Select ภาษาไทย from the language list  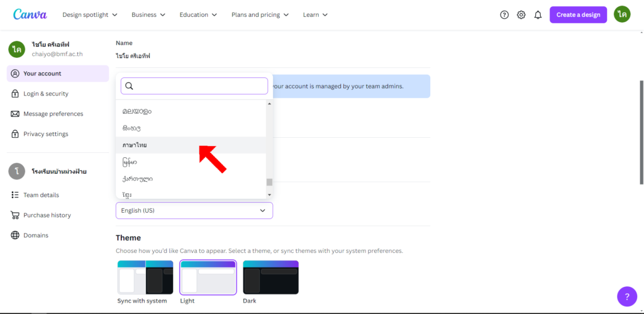tap(191, 145)
